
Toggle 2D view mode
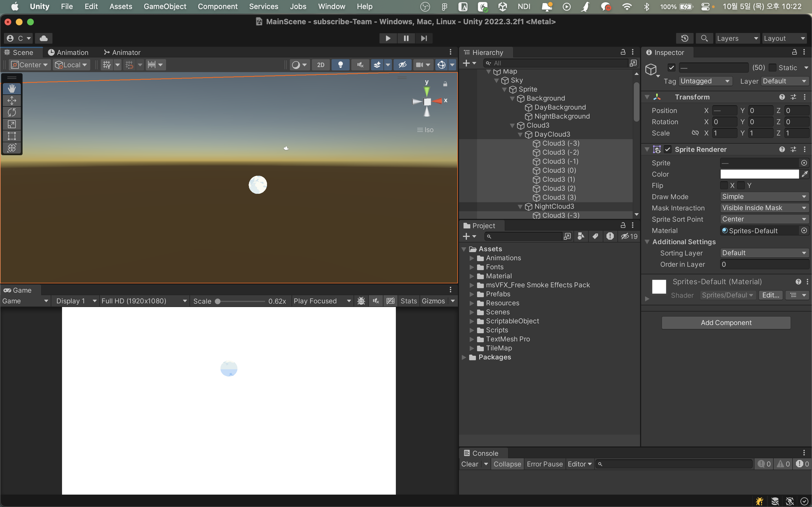[x=321, y=65]
